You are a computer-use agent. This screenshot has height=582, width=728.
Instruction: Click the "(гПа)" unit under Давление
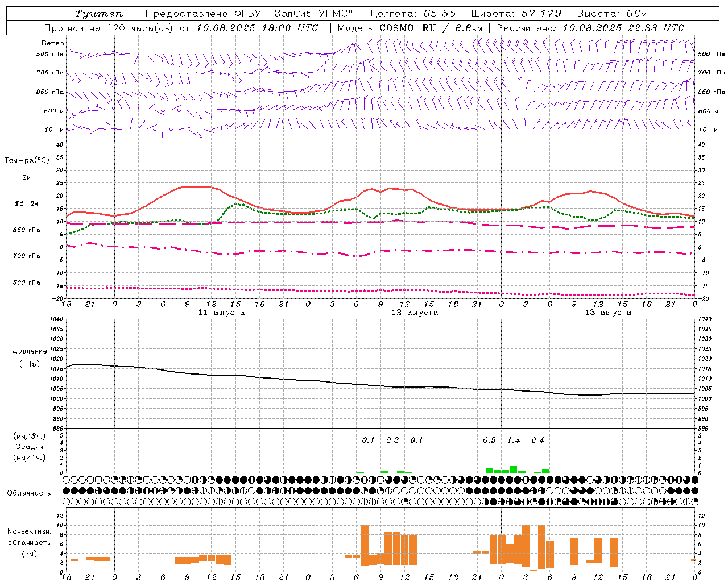pos(30,364)
